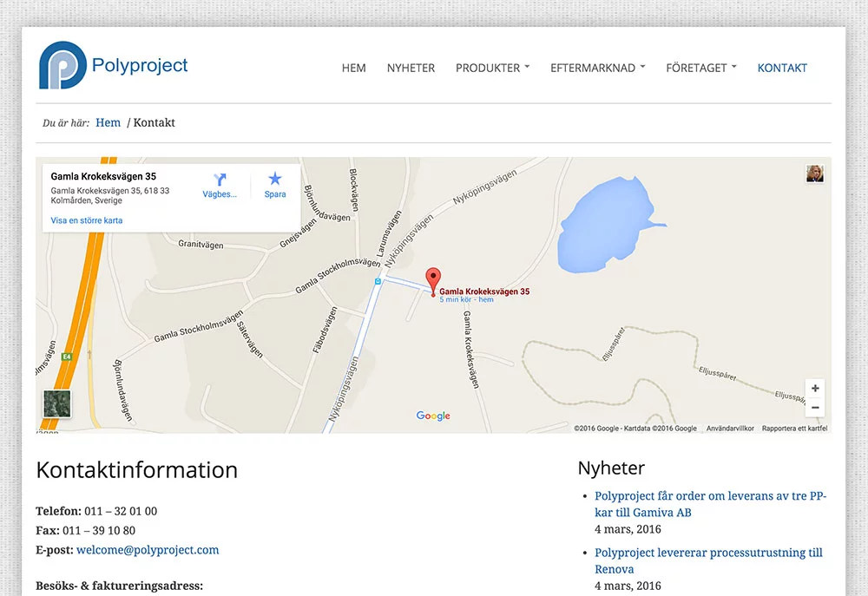Click the Fäbodsvägen street label

coord(325,331)
